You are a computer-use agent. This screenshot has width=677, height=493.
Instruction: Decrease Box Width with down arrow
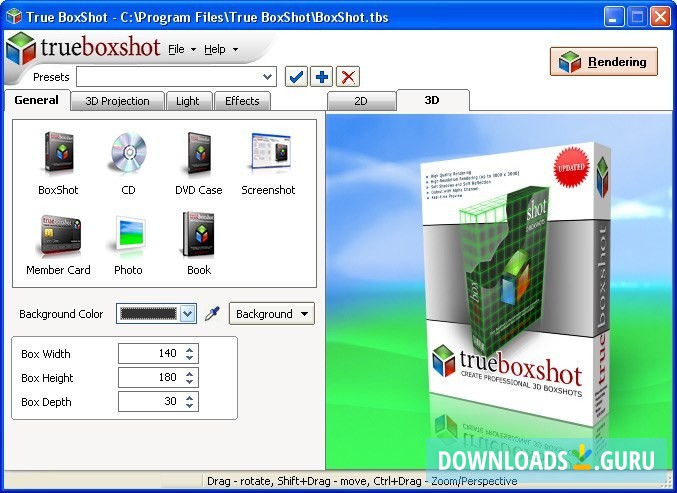tap(190, 358)
